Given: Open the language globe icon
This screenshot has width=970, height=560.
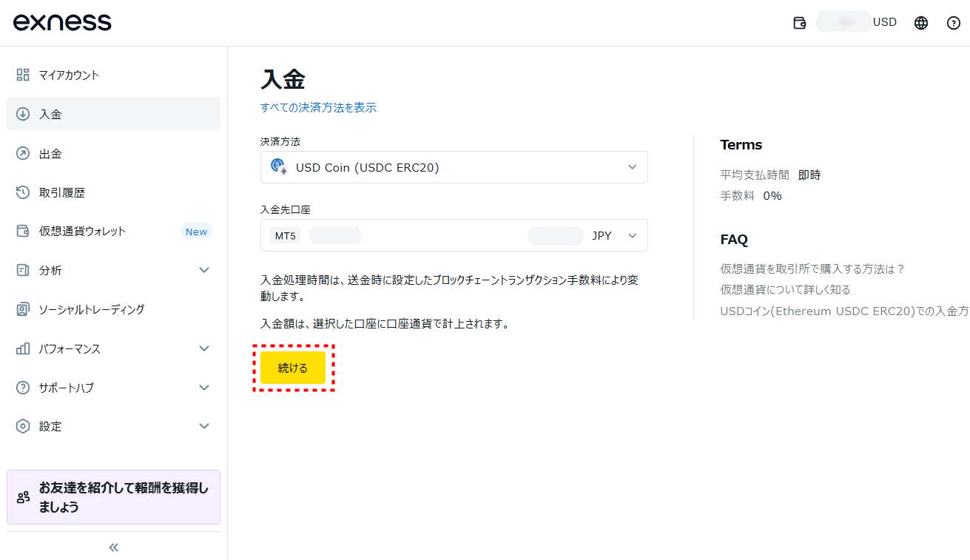Looking at the screenshot, I should pyautogui.click(x=921, y=23).
